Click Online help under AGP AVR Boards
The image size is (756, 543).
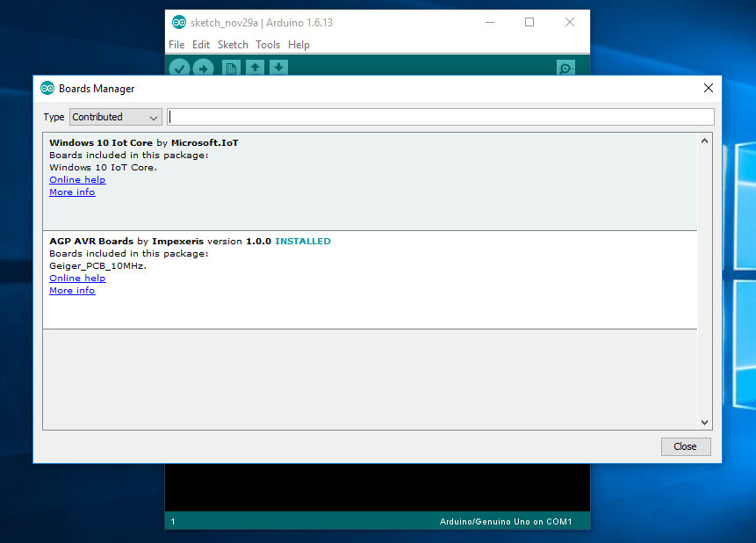point(77,278)
